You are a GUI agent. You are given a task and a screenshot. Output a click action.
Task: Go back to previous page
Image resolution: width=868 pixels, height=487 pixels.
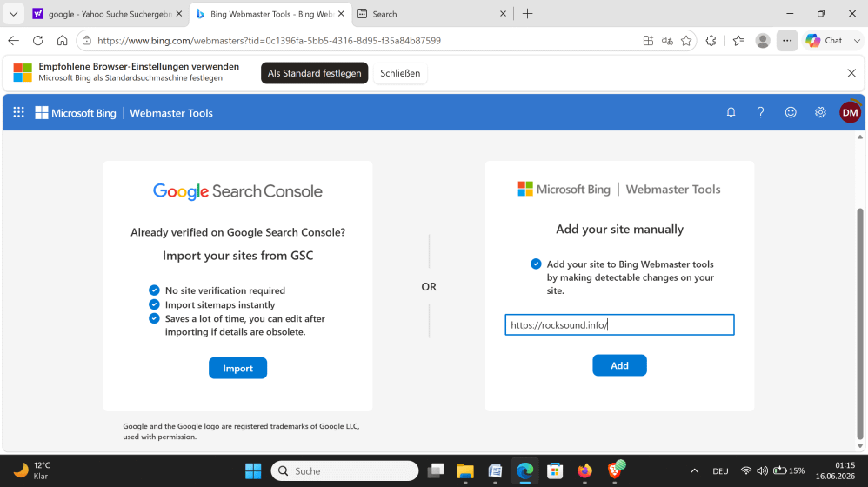pos(14,40)
